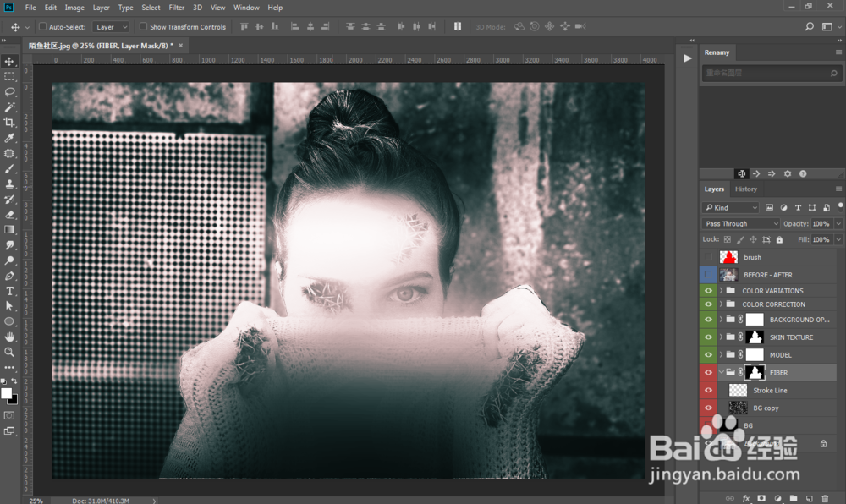This screenshot has width=846, height=504.
Task: Select the Renamy panel tab
Action: pos(717,52)
